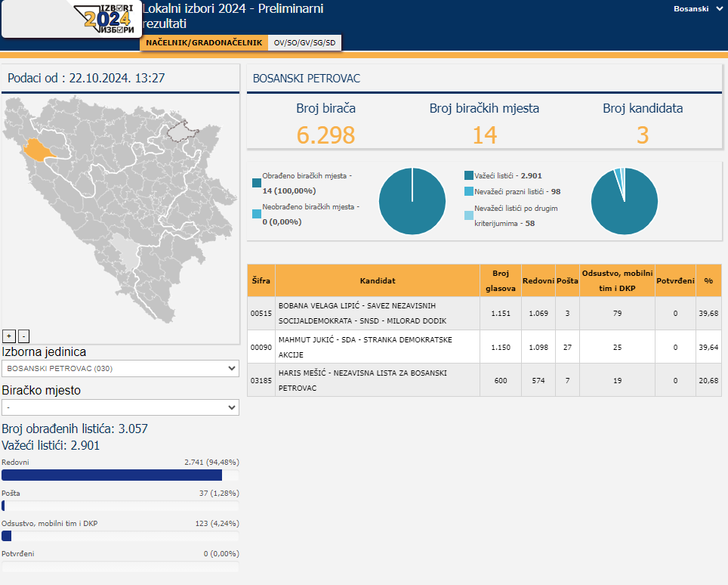Viewport: 728px width, 585px height.
Task: Click the Važeći listići legend color square
Action: 468,175
